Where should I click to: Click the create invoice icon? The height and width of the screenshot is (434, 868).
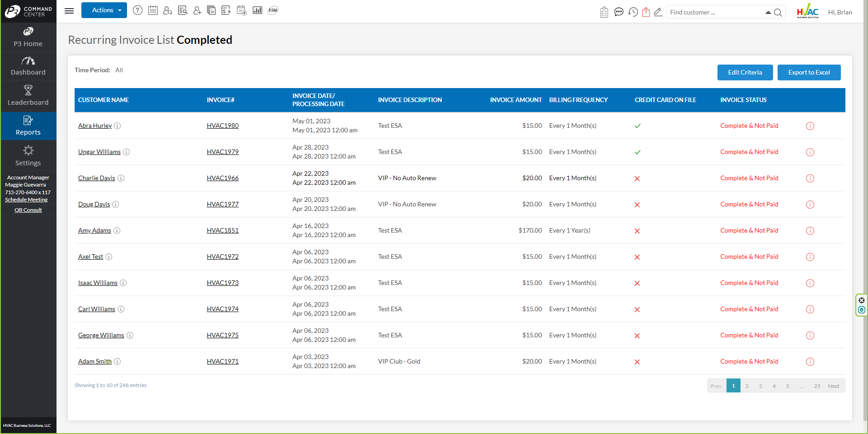[x=226, y=10]
